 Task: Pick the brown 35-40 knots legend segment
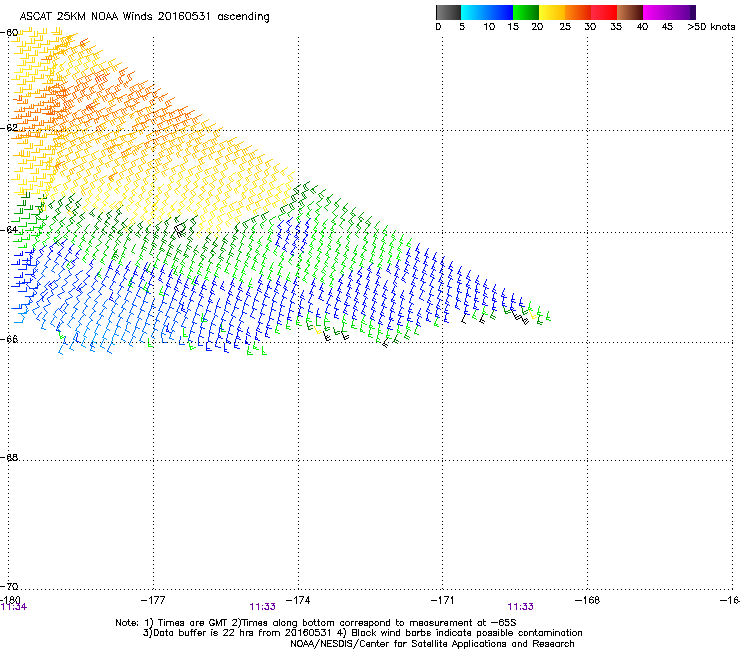coord(630,12)
